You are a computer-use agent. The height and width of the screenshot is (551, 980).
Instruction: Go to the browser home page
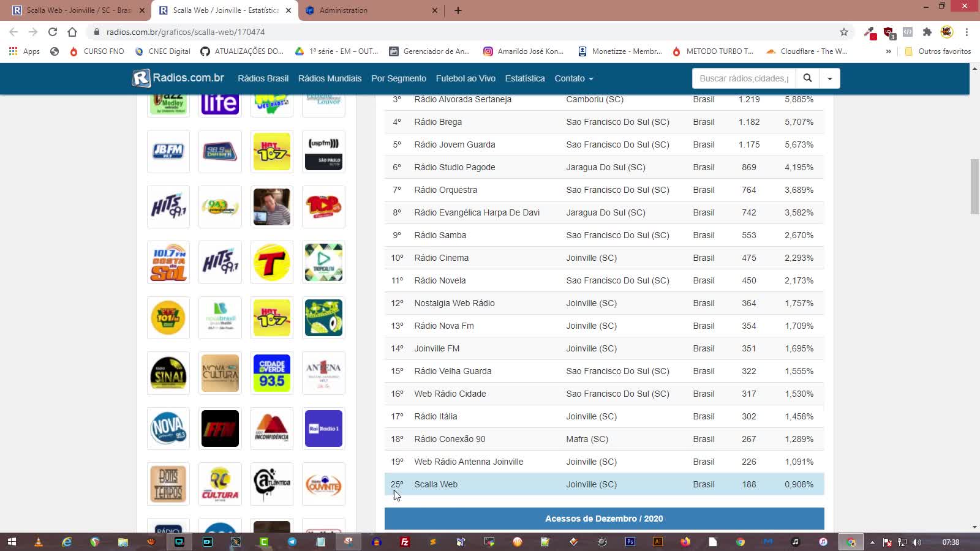click(x=72, y=32)
